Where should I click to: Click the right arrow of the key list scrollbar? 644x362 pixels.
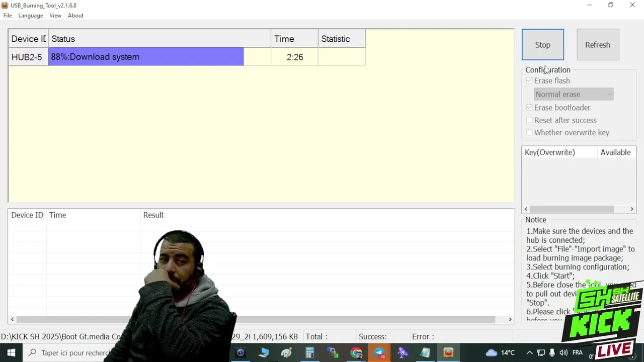pyautogui.click(x=632, y=209)
